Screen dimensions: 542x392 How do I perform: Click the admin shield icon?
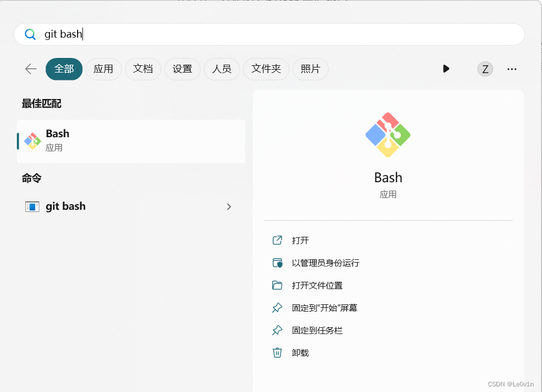click(277, 263)
